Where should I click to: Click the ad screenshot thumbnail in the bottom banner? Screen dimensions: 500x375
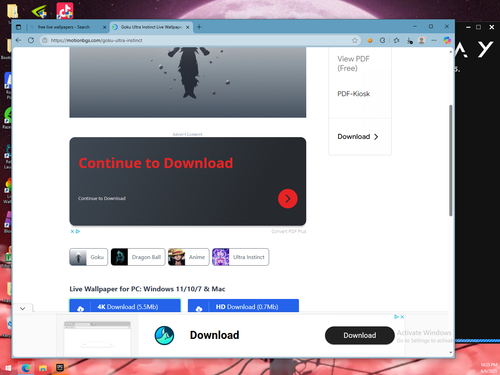coord(97,338)
